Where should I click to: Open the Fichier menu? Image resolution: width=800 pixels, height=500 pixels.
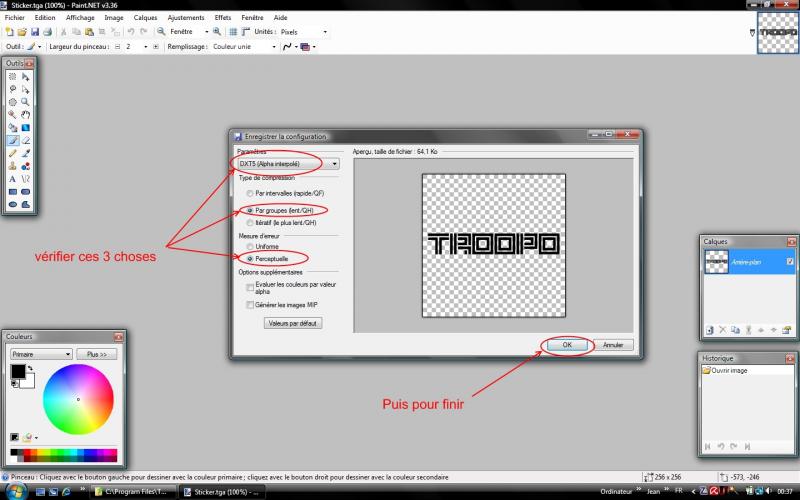tap(14, 17)
